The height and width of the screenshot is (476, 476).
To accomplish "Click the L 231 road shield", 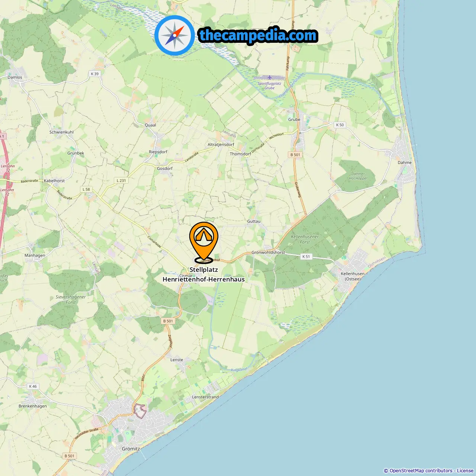I will (x=121, y=180).
